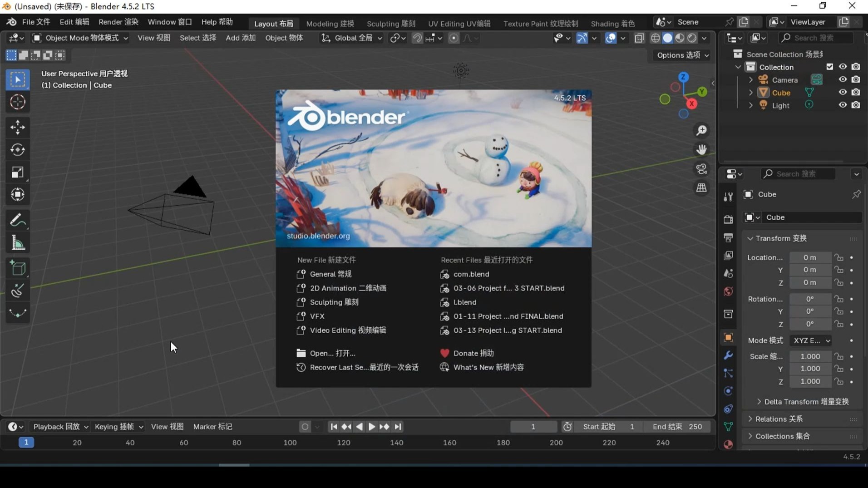Expand the Camera item in outliner
Screen dimensions: 868x488
tap(750, 80)
